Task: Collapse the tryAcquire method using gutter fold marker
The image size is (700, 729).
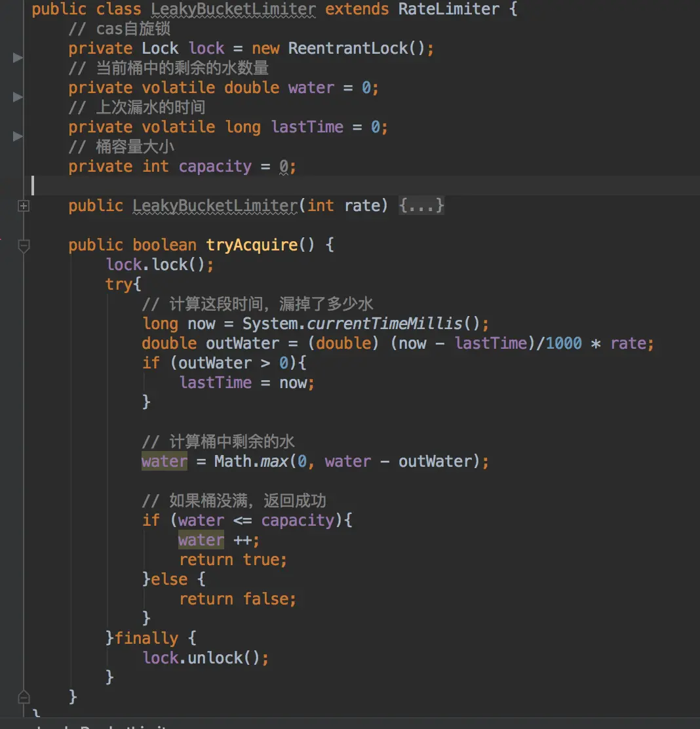Action: pyautogui.click(x=24, y=245)
